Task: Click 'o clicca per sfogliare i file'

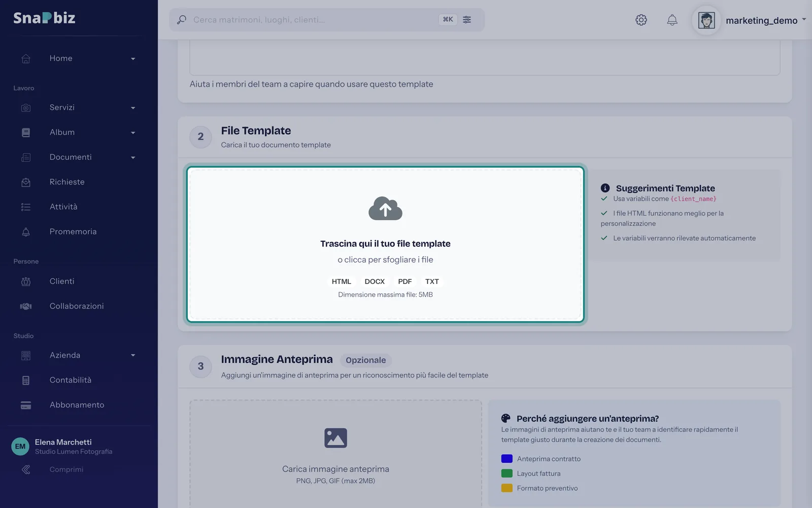Action: click(x=385, y=260)
